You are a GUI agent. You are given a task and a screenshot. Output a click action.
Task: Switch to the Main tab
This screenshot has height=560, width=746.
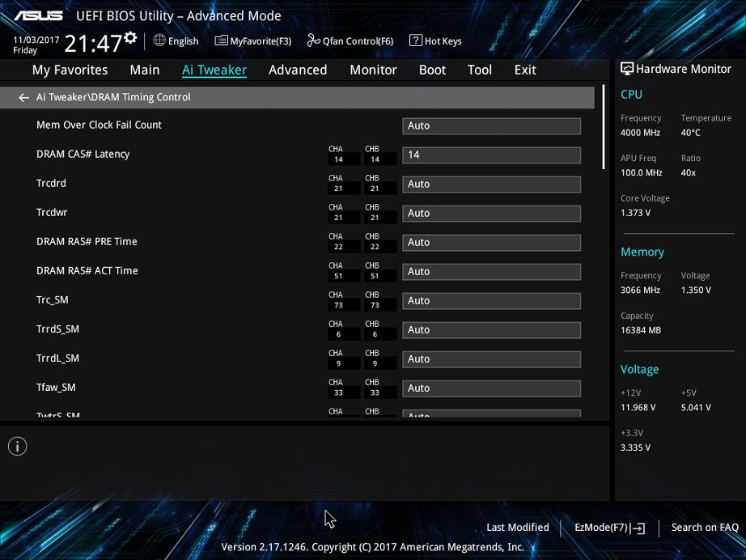click(x=145, y=70)
